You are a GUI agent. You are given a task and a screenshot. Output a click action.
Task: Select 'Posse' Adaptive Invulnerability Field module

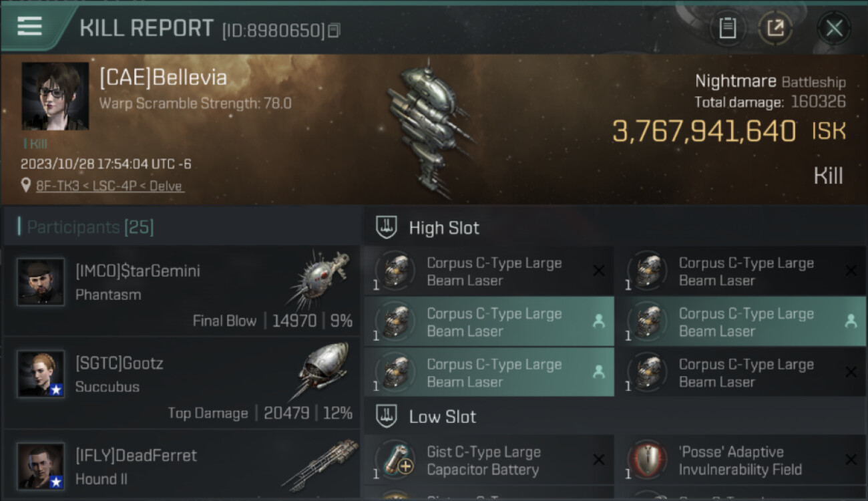coord(740,460)
